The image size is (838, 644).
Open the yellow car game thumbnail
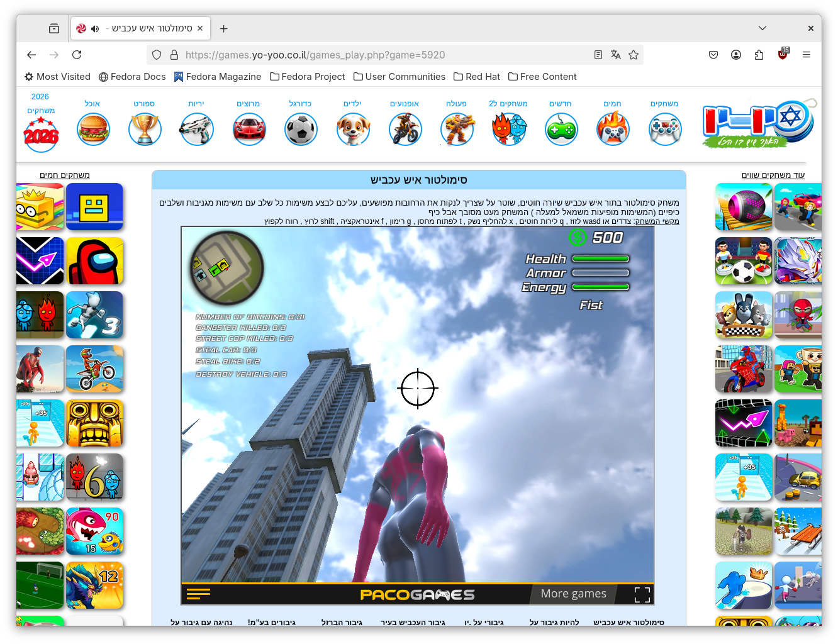(x=798, y=477)
